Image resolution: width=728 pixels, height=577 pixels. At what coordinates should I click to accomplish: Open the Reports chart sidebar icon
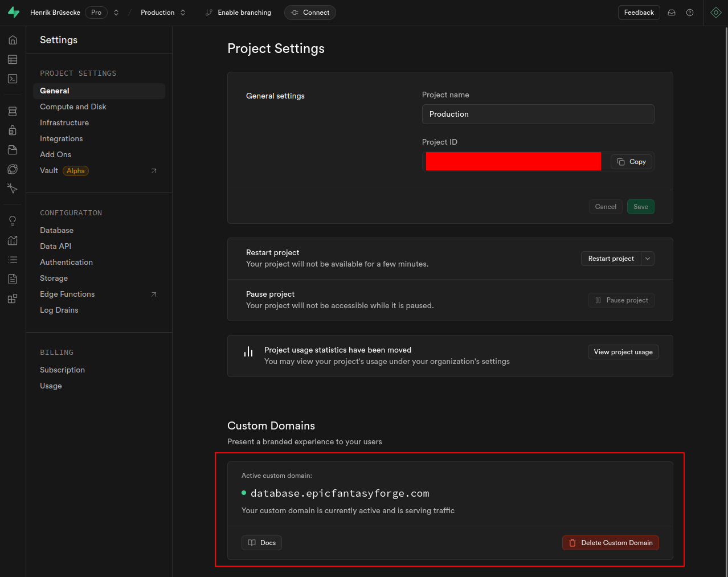pos(13,240)
